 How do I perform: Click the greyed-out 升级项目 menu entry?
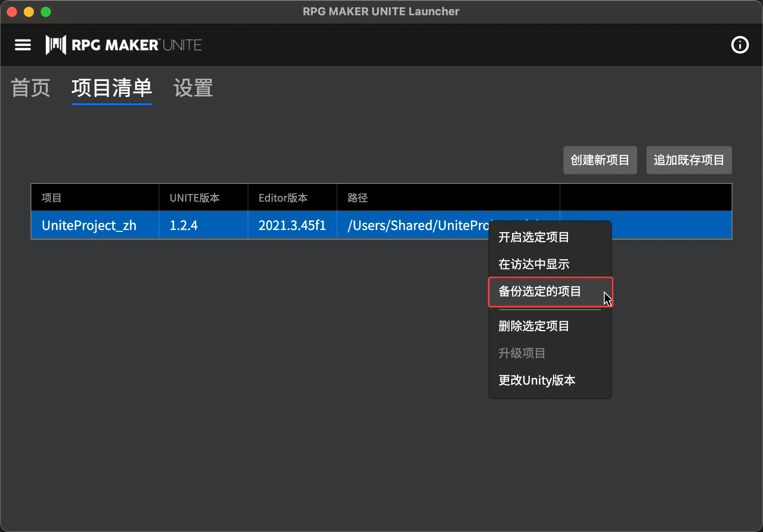coord(550,353)
